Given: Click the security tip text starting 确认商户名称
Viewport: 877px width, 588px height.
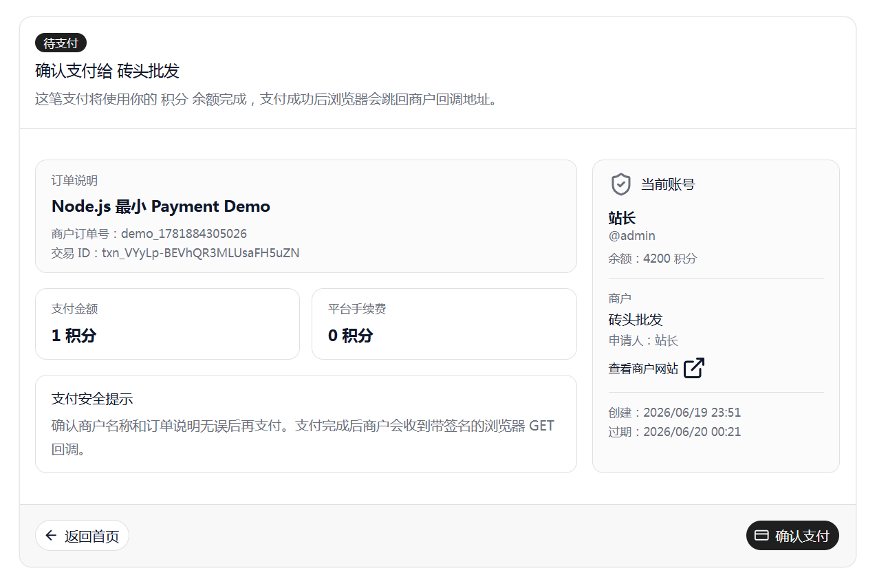Looking at the screenshot, I should pos(303,437).
